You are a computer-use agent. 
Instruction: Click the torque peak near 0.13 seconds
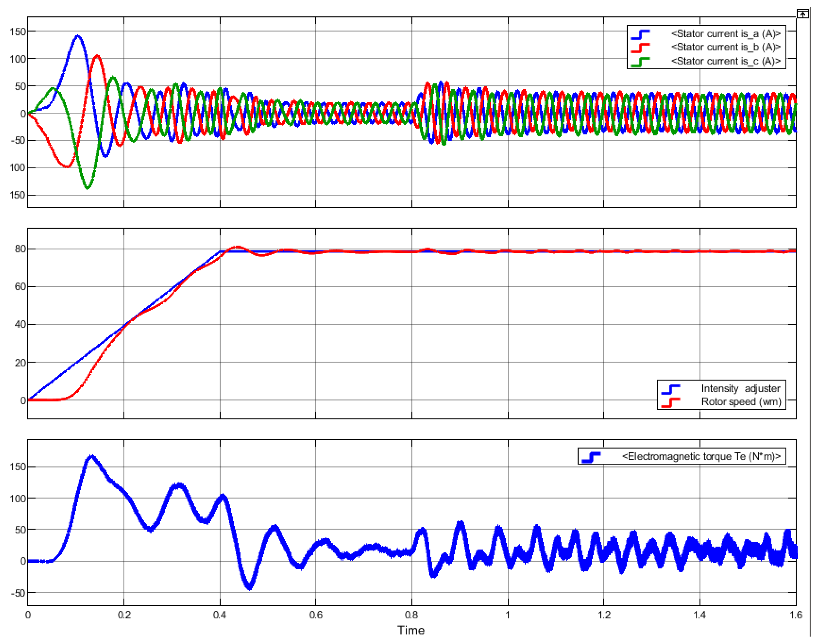pos(92,457)
